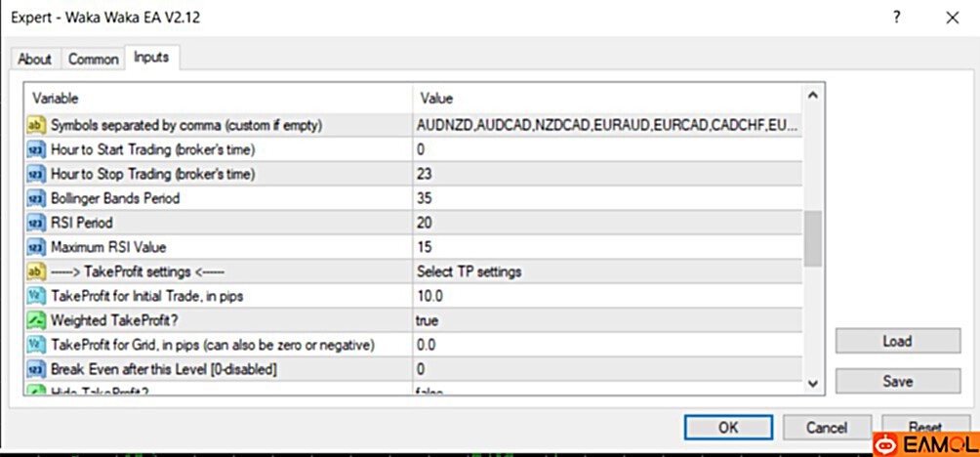980x457 pixels.
Task: Click the Variable column header
Action: [x=219, y=99]
